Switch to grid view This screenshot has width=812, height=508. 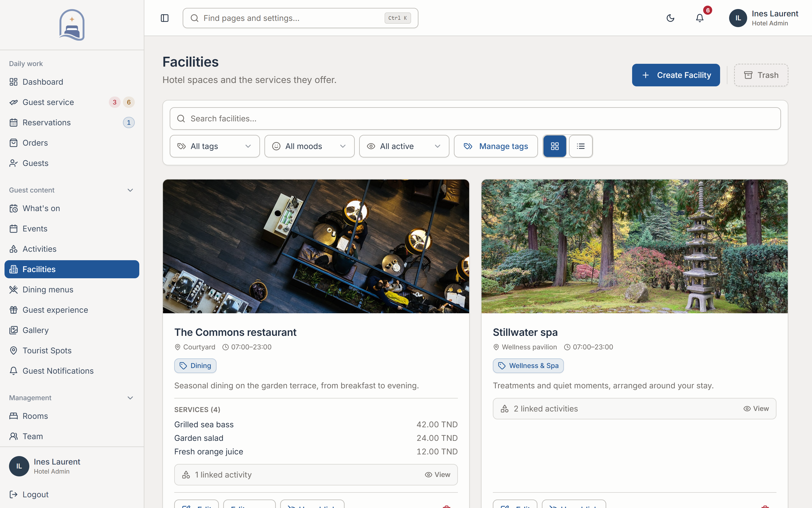[555, 146]
